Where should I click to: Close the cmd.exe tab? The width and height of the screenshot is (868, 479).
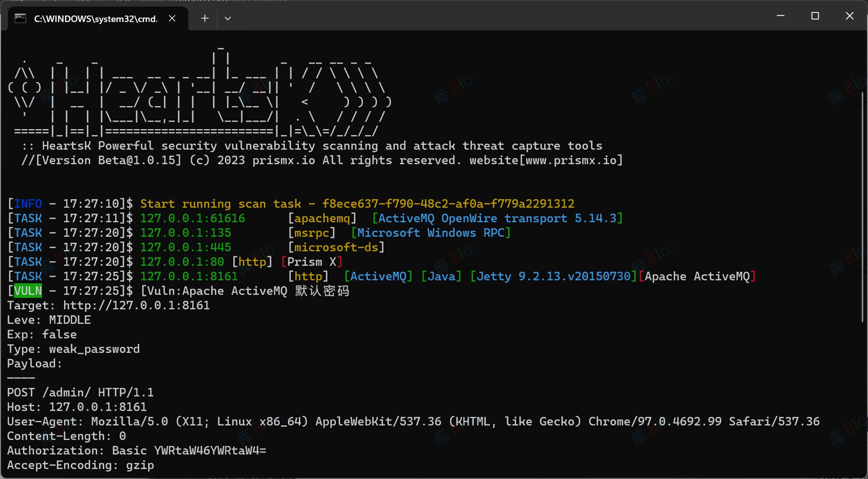(x=172, y=18)
